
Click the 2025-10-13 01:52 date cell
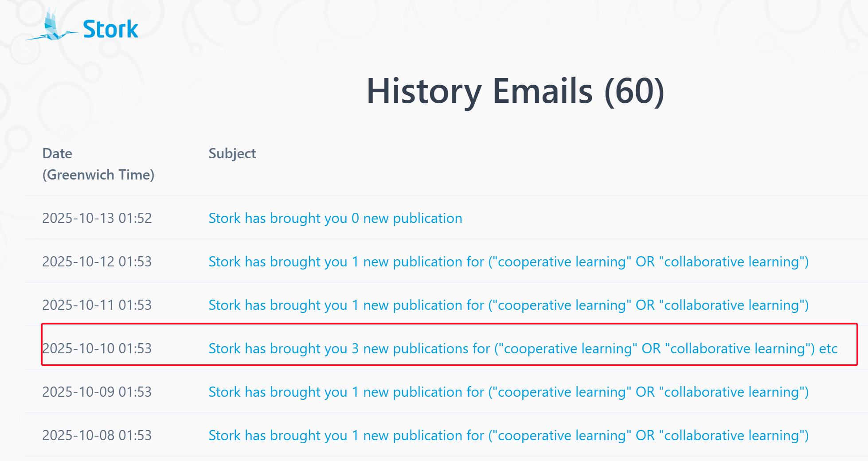[97, 218]
